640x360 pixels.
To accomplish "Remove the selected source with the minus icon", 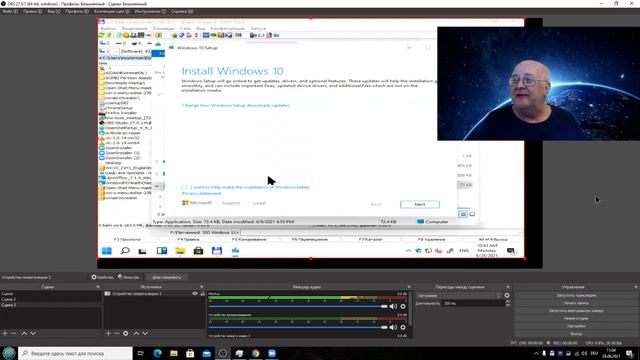I will 117,333.
